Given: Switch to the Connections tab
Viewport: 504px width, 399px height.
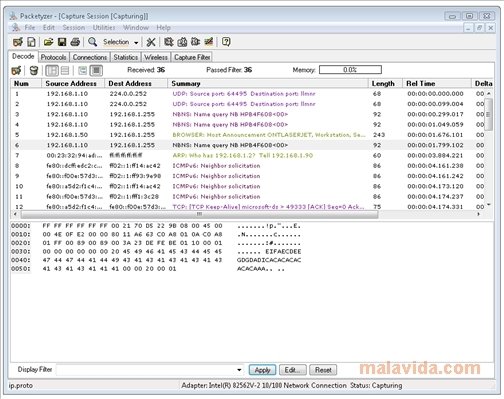Looking at the screenshot, I should click(90, 57).
